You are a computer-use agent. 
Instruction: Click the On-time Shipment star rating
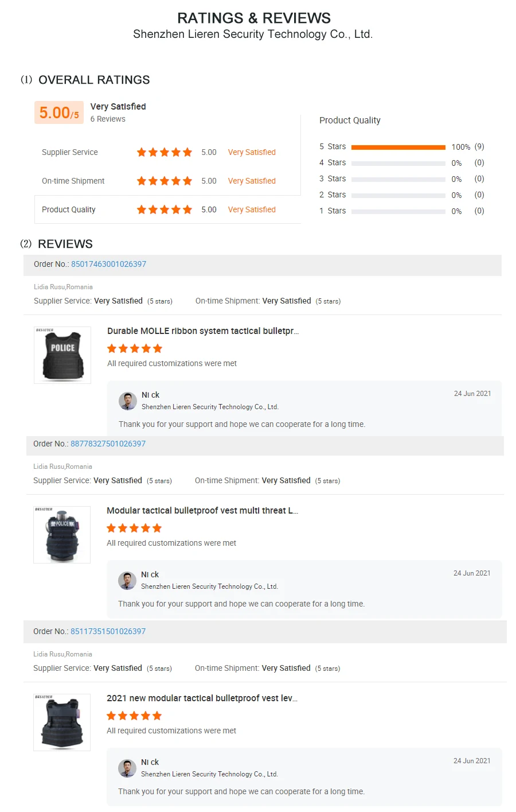(164, 181)
